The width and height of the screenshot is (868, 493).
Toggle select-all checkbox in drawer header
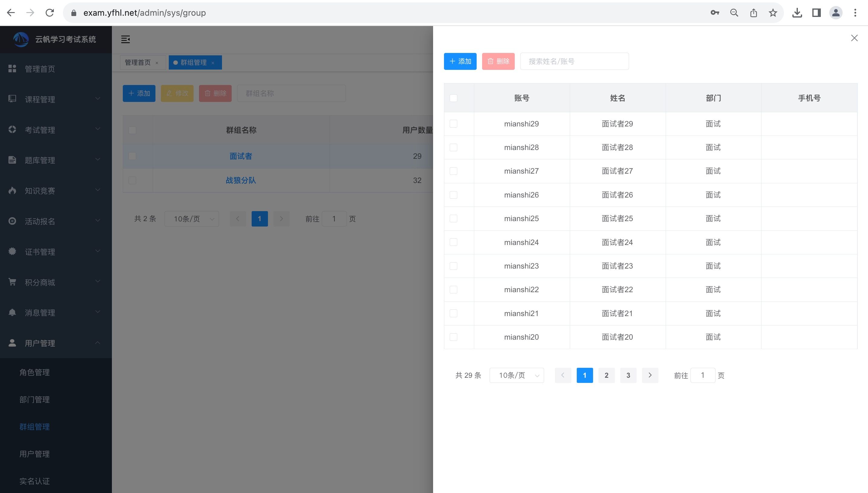coord(453,98)
